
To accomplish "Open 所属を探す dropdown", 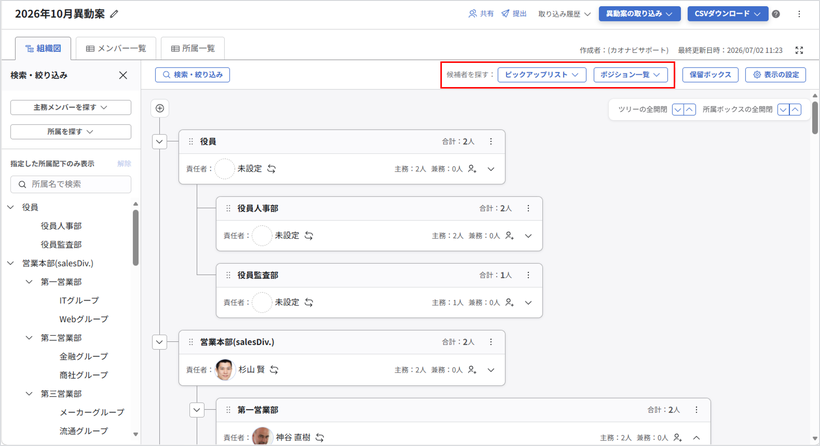I will [x=71, y=132].
